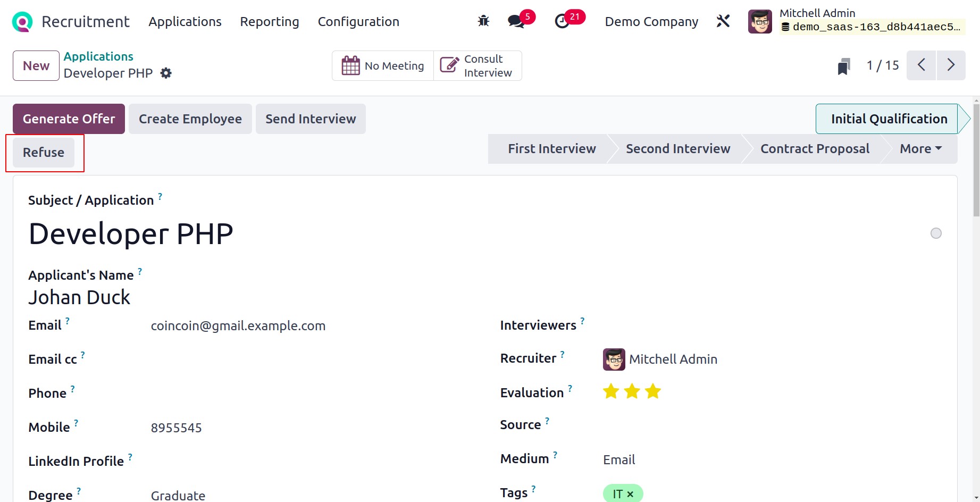Open the debug bug icon menu

pyautogui.click(x=483, y=21)
